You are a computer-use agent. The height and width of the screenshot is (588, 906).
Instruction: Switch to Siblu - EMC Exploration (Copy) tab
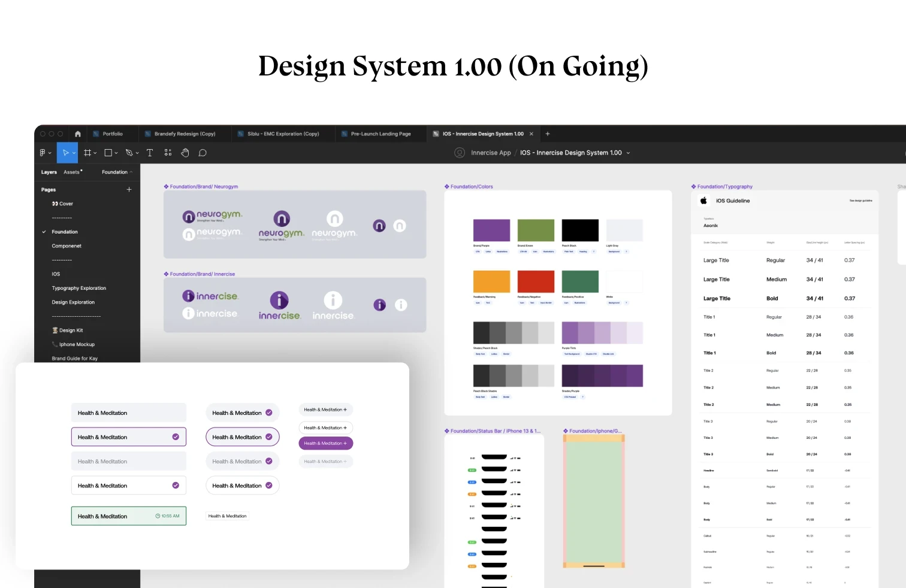[x=283, y=134]
